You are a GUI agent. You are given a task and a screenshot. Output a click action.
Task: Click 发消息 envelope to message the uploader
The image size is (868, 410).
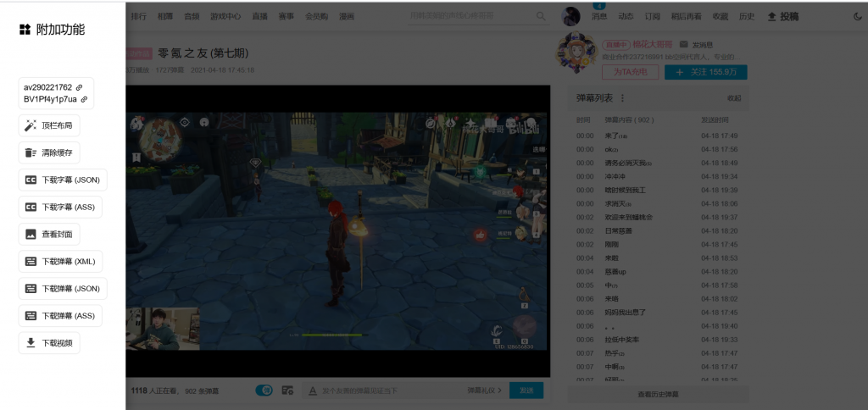pos(697,45)
